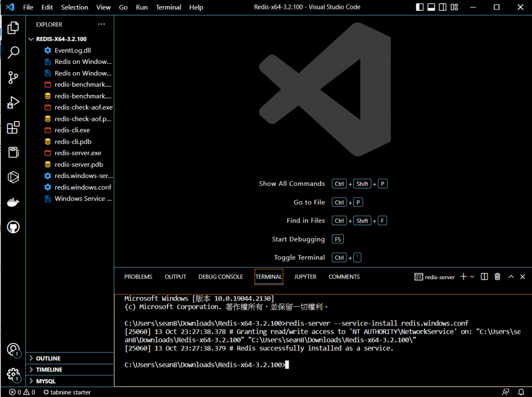Open redis.windows-ser... config file
The image size is (532, 397).
(x=70, y=175)
